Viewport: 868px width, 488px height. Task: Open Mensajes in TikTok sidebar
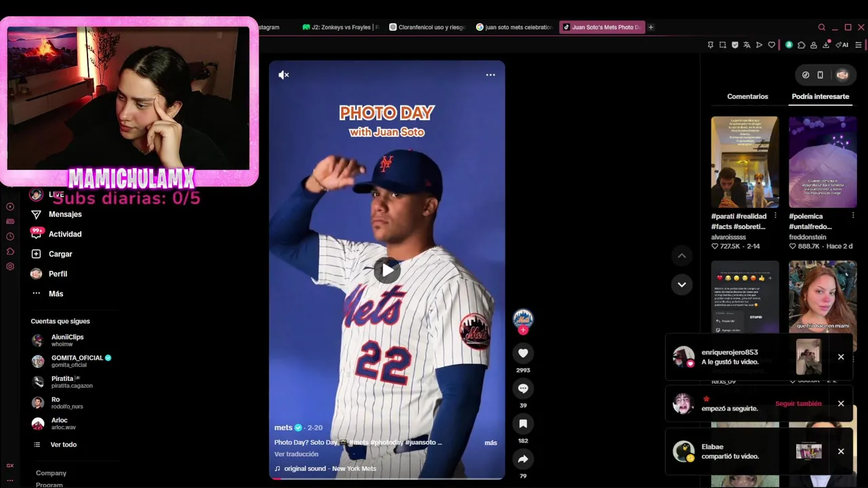(x=56, y=214)
